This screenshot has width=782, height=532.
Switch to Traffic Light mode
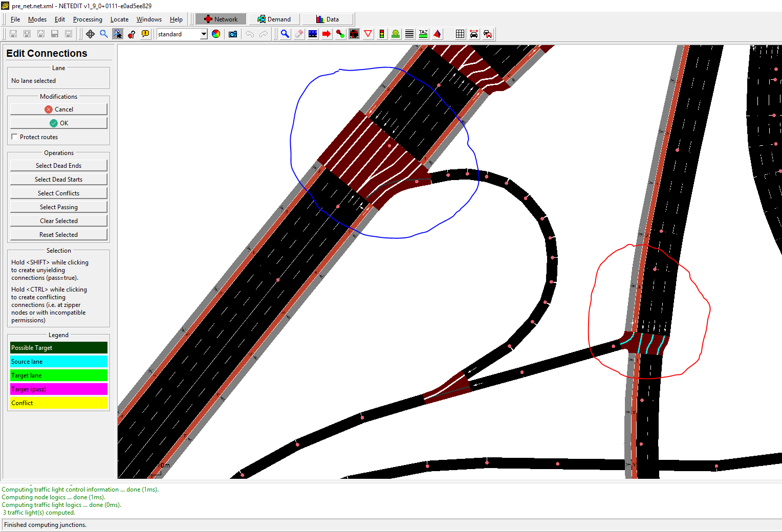click(x=382, y=34)
